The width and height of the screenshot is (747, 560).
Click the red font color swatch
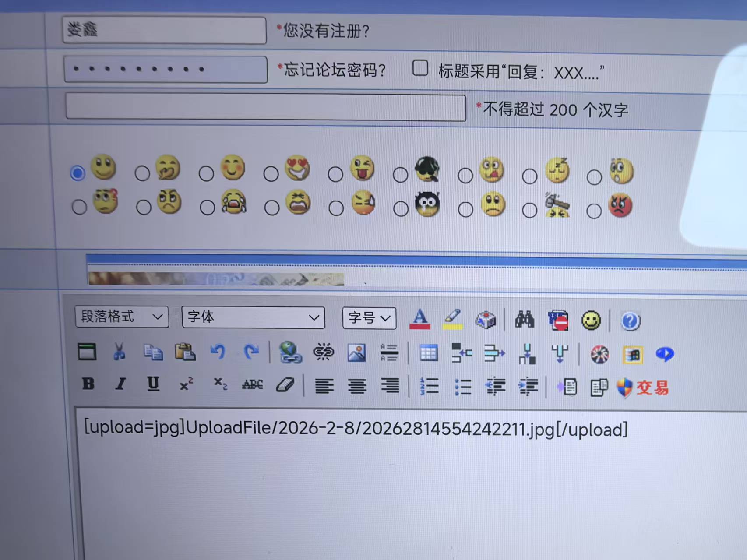[x=419, y=320]
